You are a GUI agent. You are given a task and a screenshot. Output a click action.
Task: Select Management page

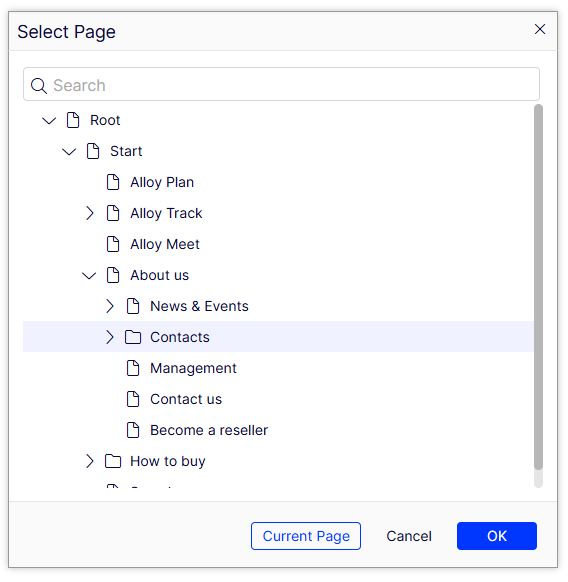tap(193, 368)
